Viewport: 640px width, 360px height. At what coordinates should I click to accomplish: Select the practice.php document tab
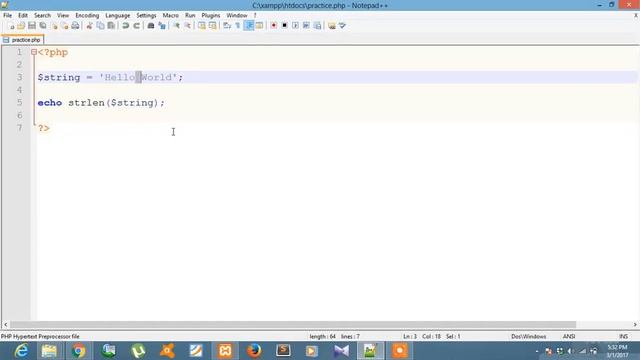pos(22,40)
